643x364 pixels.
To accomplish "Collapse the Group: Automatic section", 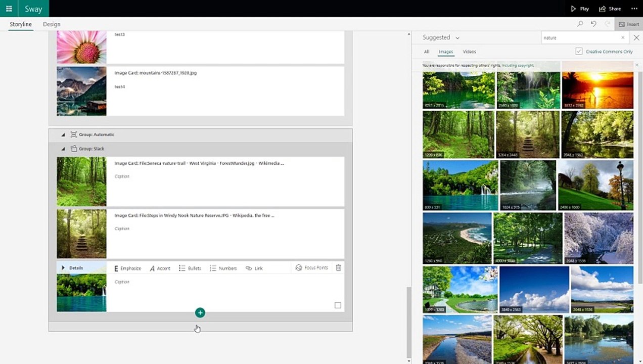I will tap(63, 134).
